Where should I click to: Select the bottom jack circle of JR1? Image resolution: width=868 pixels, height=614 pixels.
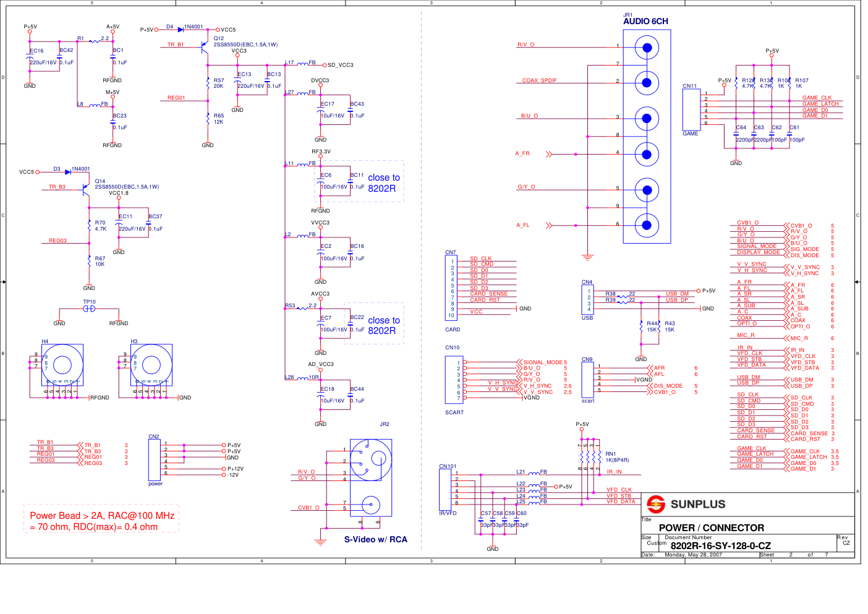click(647, 225)
